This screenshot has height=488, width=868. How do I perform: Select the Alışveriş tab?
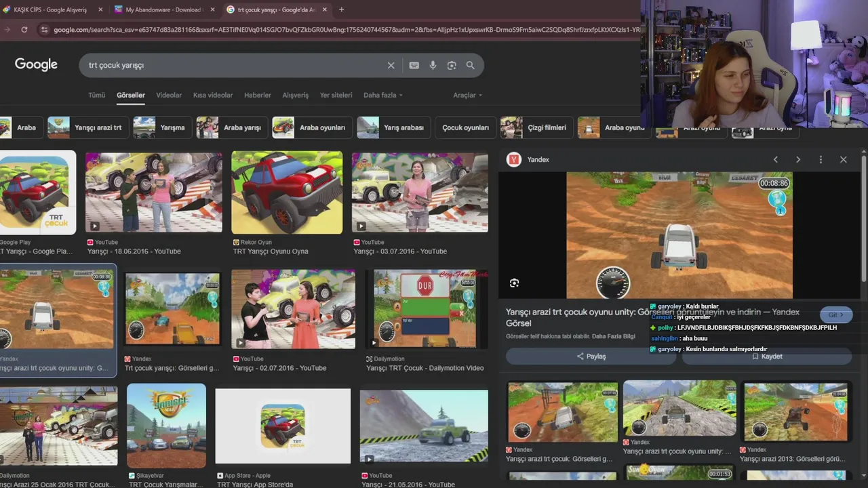[x=296, y=96]
